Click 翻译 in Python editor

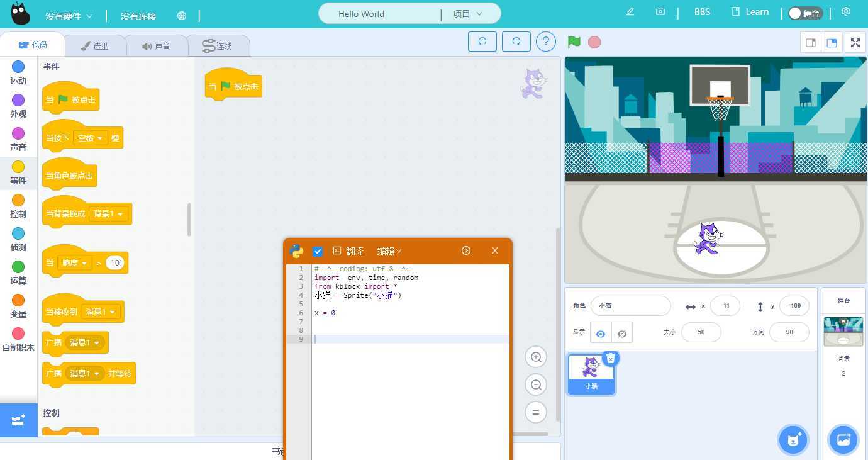[348, 251]
